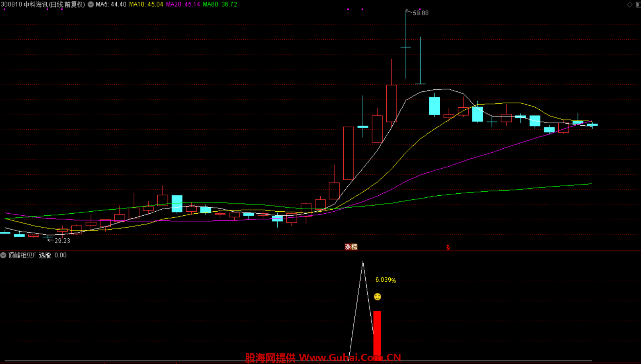Click the MA20: 45.14 label
The height and width of the screenshot is (364, 641).
183,5
